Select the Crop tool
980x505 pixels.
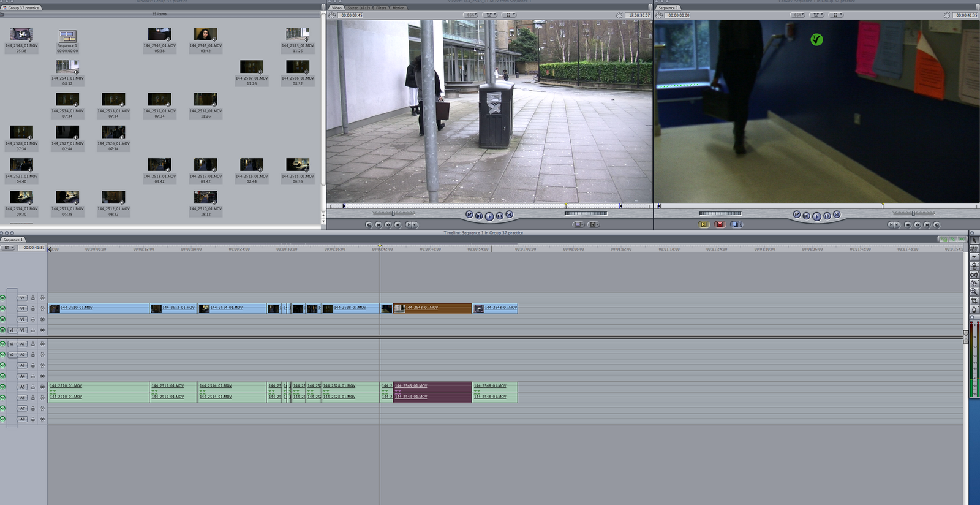[x=974, y=300]
